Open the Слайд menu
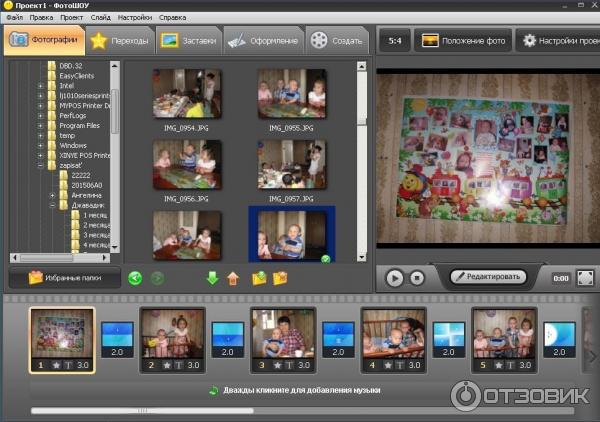 (100, 17)
